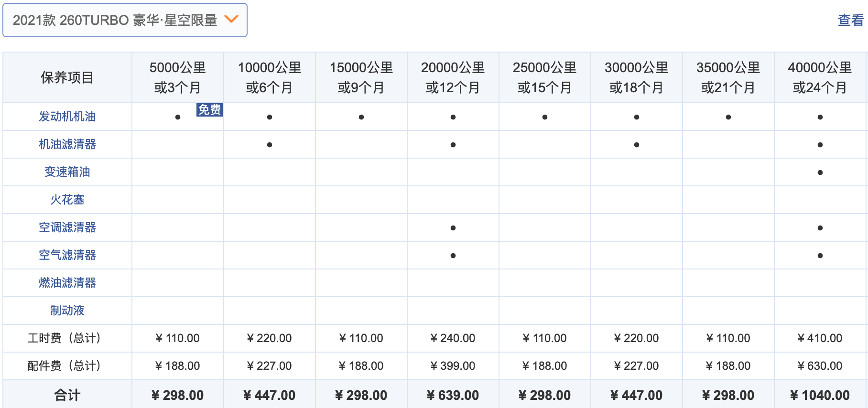
Task: Click the orange chevron arrow on model selector
Action: click(231, 19)
